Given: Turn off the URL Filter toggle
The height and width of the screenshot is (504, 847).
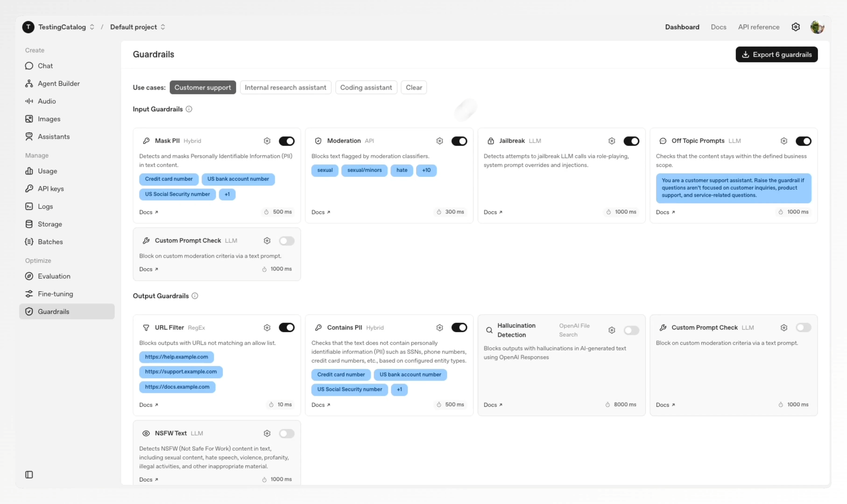Looking at the screenshot, I should 286,327.
